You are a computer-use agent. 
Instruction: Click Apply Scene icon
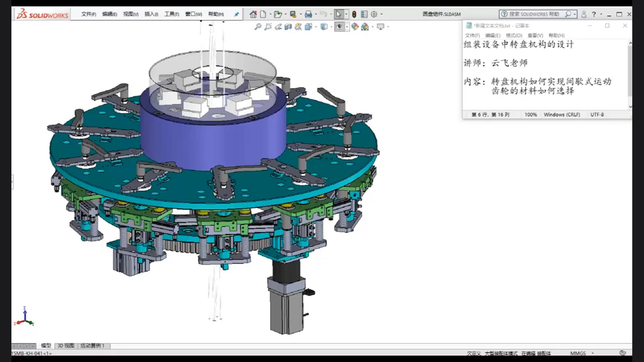point(365,27)
